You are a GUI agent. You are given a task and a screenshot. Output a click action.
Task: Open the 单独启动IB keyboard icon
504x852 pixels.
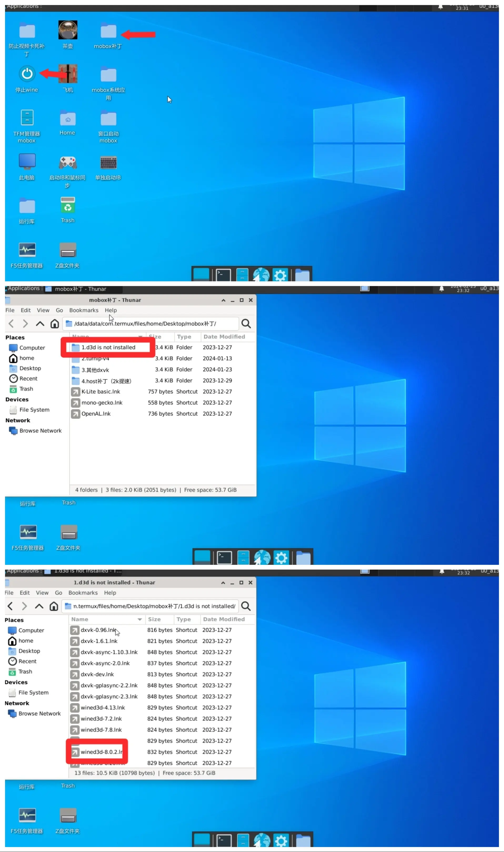pos(108,163)
